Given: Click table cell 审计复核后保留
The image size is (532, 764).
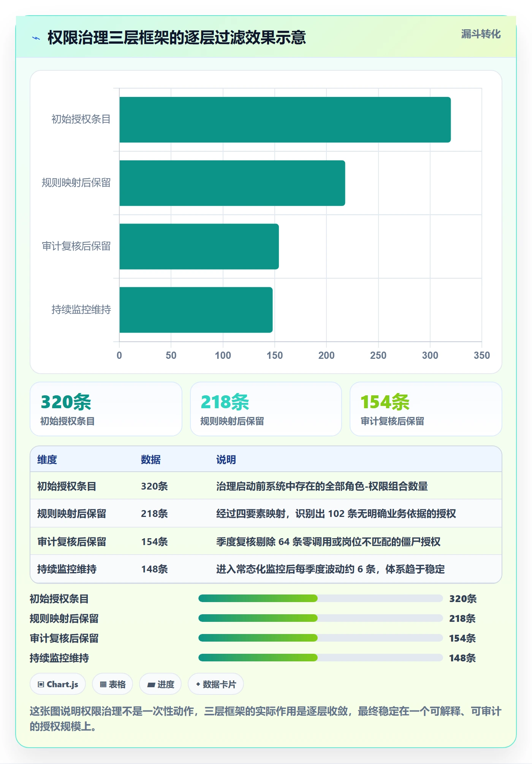Looking at the screenshot, I should [72, 542].
